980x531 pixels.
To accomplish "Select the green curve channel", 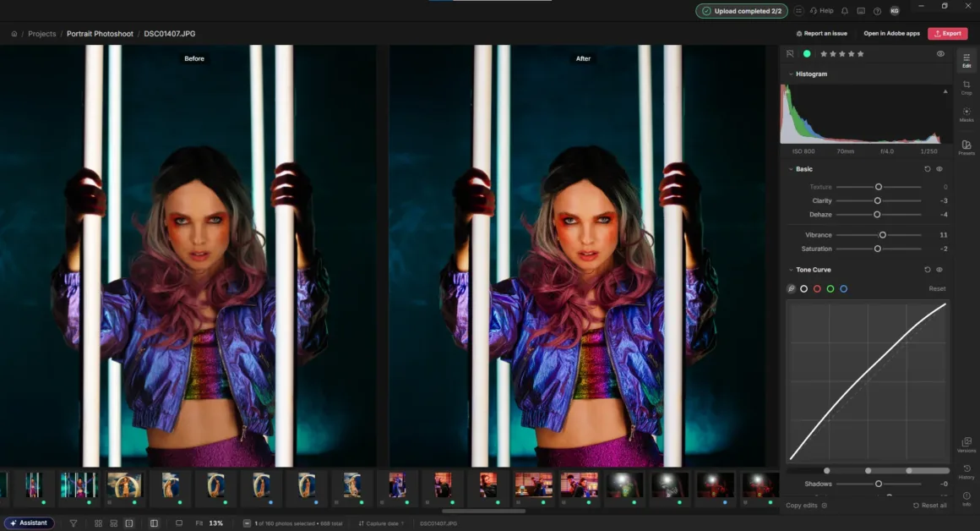I will (x=830, y=288).
